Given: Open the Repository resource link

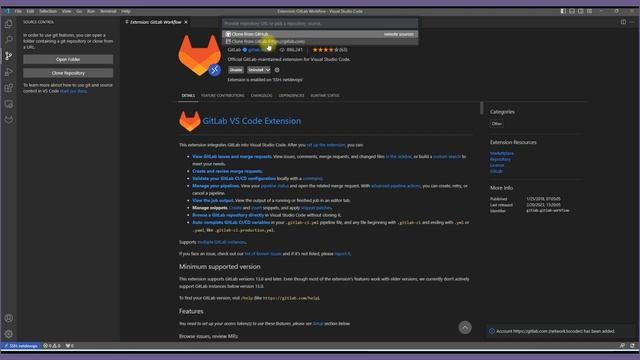Looking at the screenshot, I should [x=500, y=160].
